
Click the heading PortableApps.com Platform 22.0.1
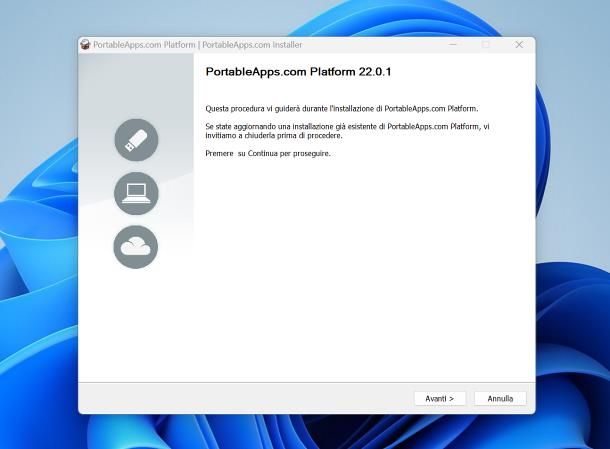pos(298,72)
